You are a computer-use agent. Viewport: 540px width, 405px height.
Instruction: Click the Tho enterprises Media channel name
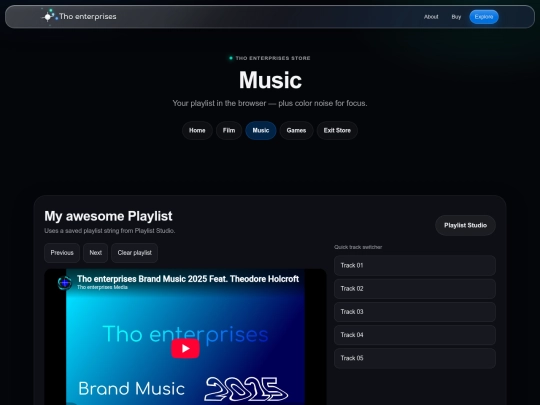102,287
